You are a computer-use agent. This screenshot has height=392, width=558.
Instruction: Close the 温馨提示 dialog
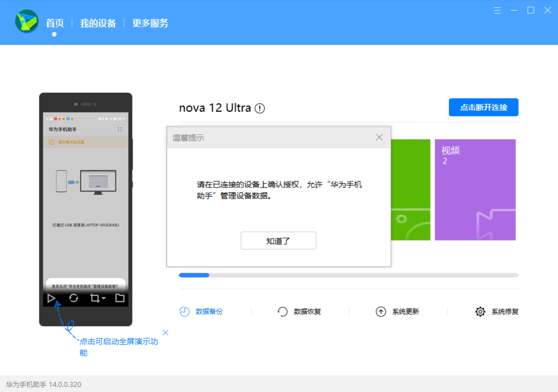[379, 137]
